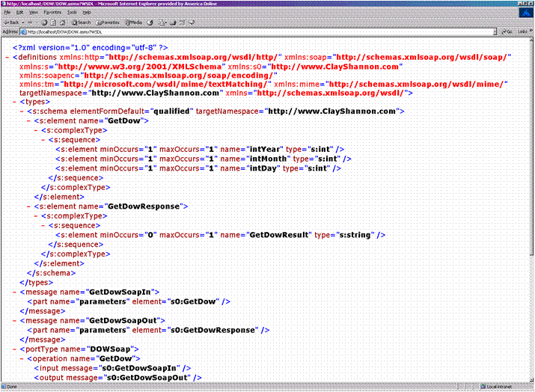The height and width of the screenshot is (392, 535).
Task: Click the History toolbar icon
Action: coord(148,22)
